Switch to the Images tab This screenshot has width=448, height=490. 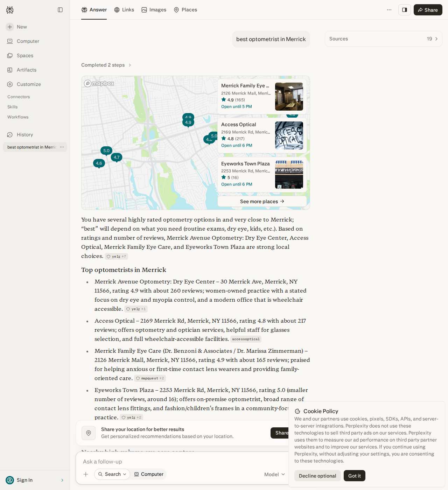[x=154, y=10]
